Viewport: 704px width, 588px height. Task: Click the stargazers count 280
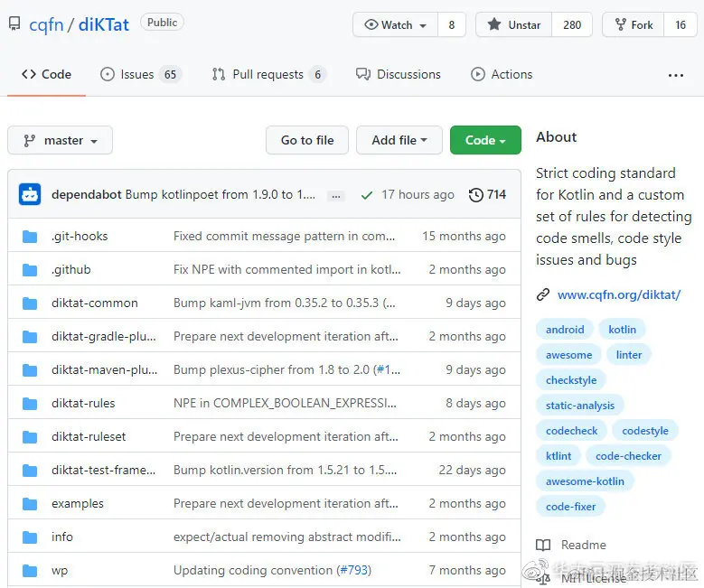pyautogui.click(x=572, y=24)
